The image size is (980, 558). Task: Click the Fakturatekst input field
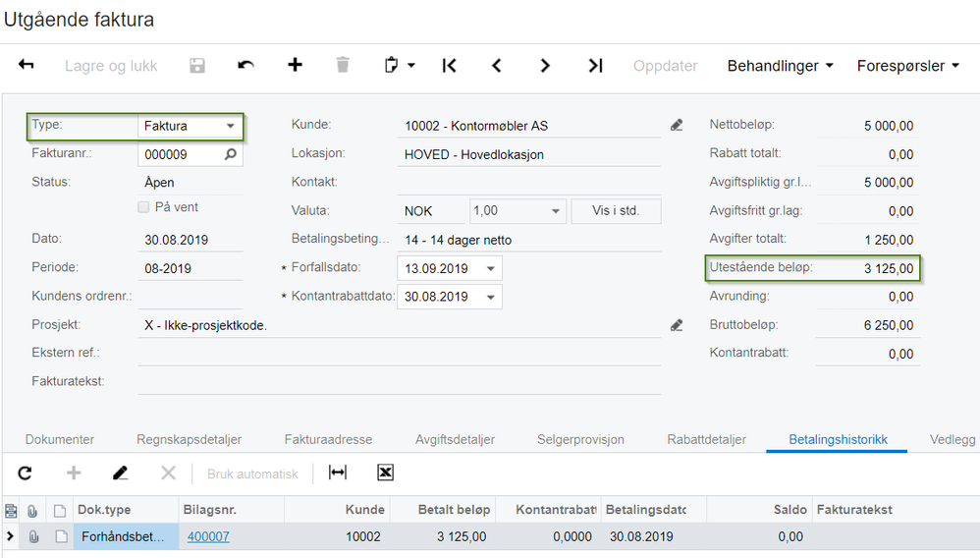coord(400,382)
